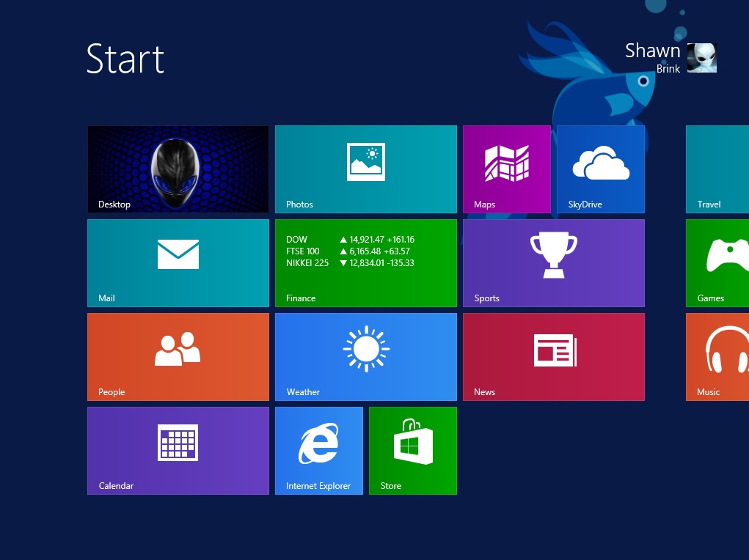Click the Start heading text

(125, 59)
